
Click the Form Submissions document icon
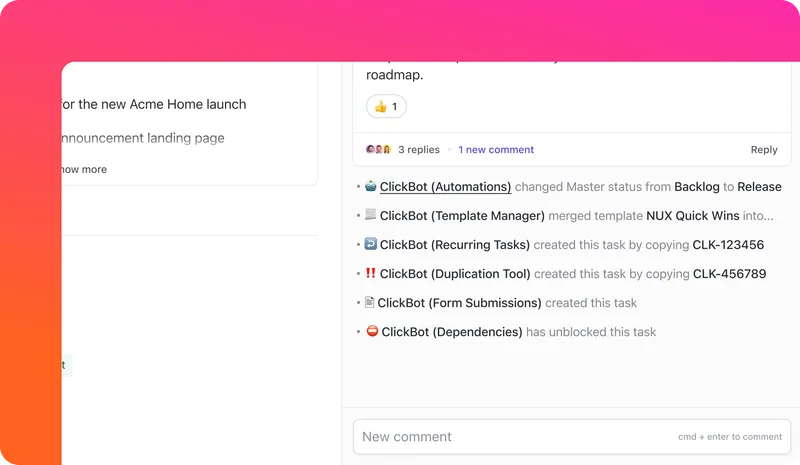pos(369,302)
